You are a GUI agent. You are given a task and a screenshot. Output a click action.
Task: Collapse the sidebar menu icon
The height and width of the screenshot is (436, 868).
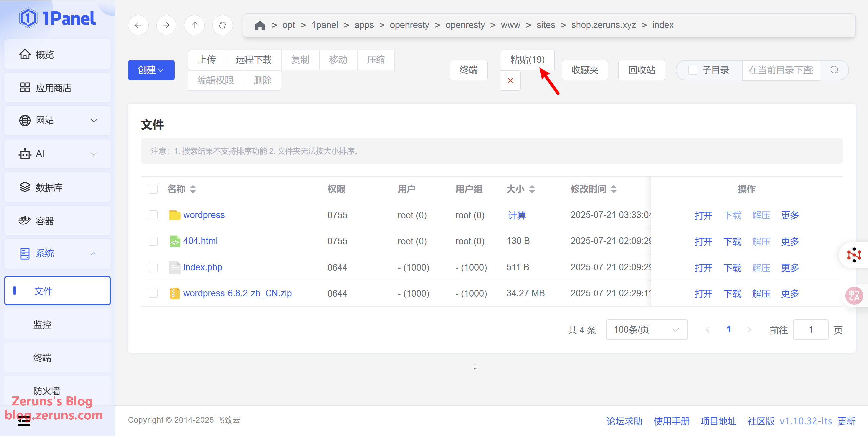click(24, 420)
